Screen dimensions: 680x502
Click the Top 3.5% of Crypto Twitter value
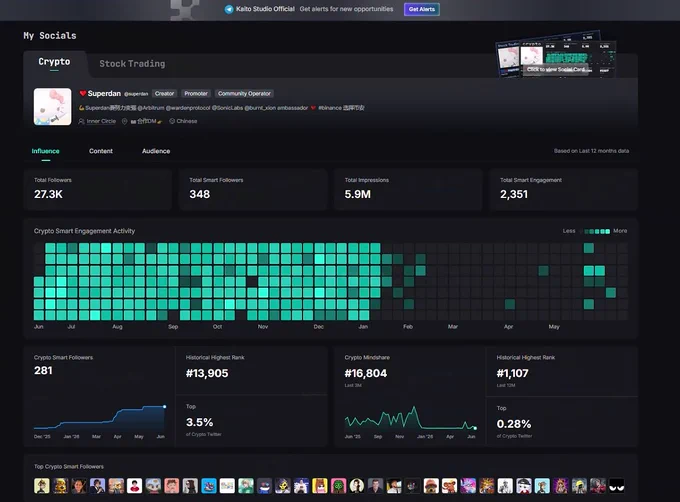click(199, 422)
